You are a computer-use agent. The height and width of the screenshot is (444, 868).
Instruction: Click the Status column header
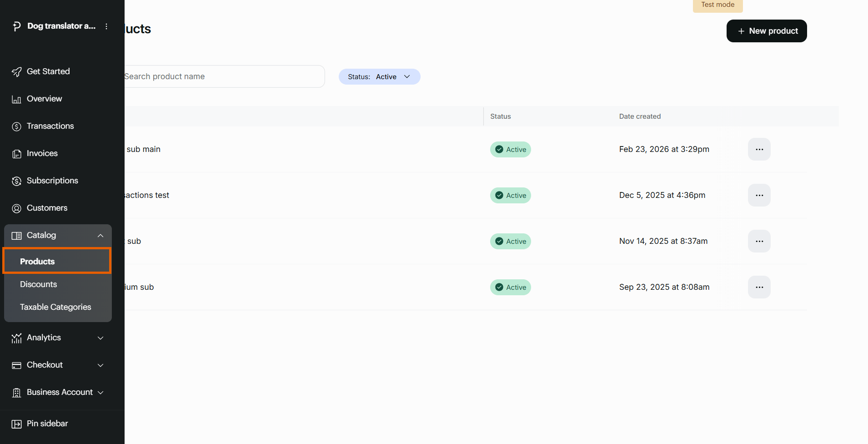click(x=501, y=116)
